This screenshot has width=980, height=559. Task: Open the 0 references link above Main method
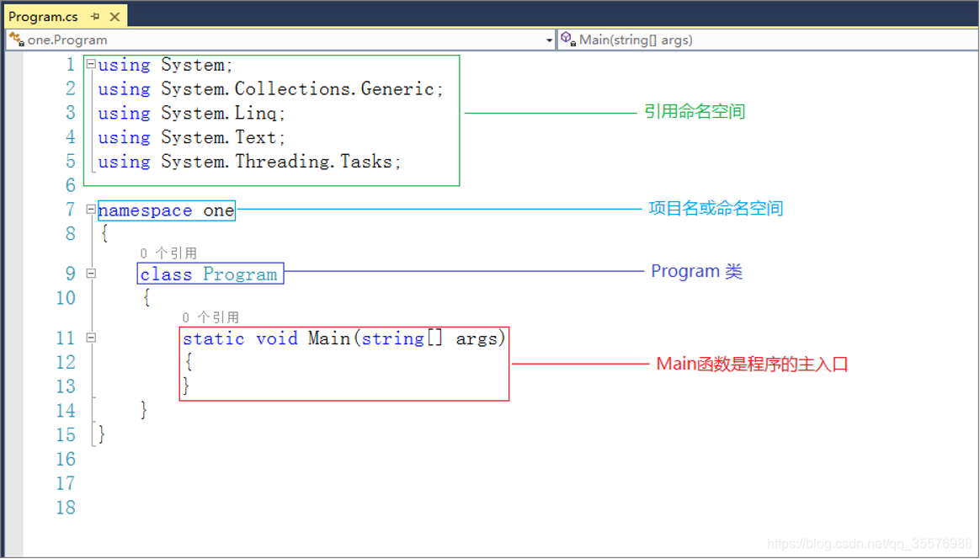coord(210,317)
